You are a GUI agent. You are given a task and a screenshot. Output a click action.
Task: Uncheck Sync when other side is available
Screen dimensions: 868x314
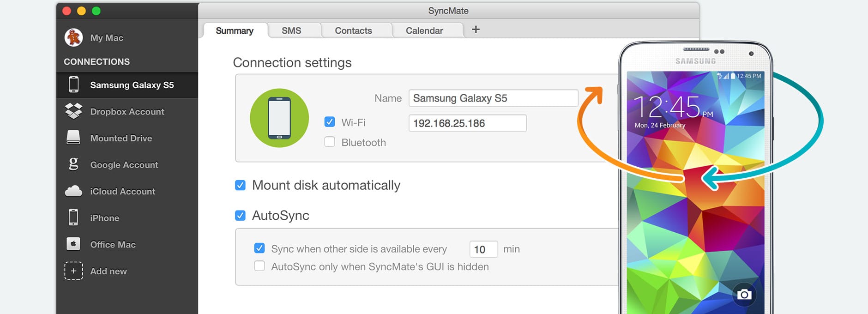(259, 248)
